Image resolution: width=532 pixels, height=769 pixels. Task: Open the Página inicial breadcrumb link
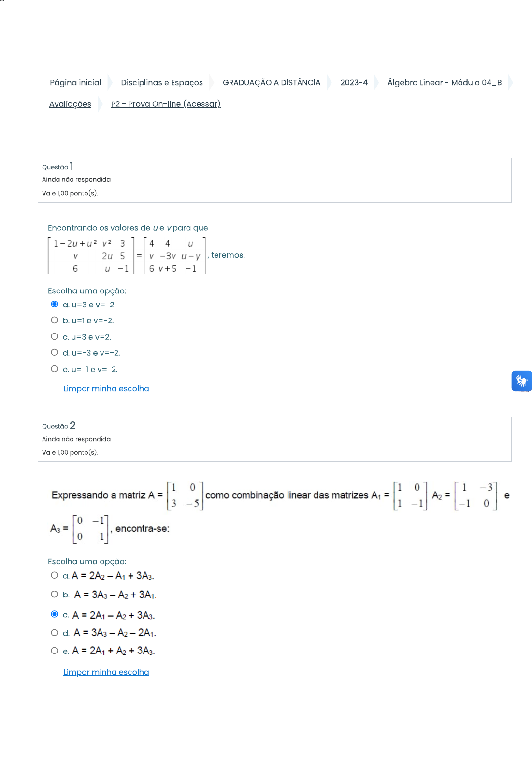[76, 83]
